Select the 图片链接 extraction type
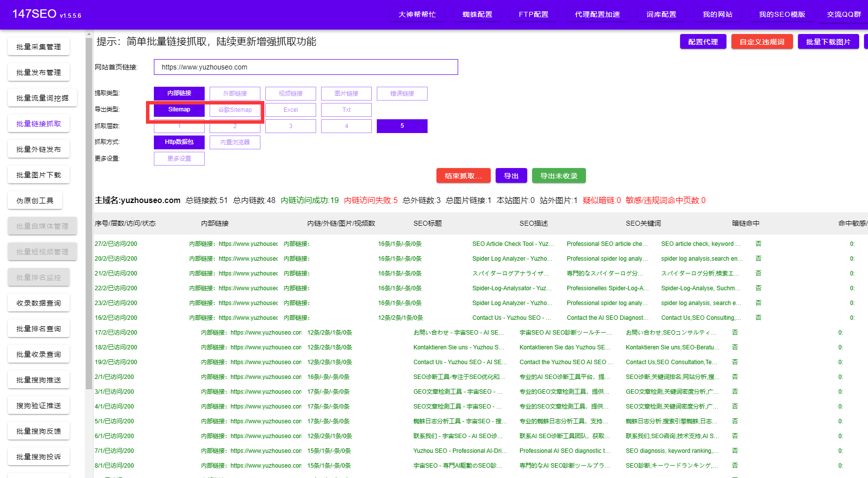Image resolution: width=868 pixels, height=478 pixels. coord(346,94)
